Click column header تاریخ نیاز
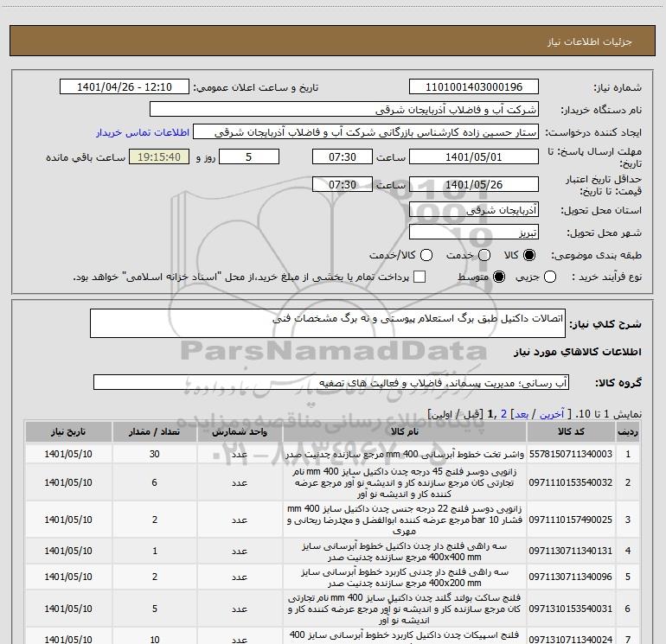666x644 pixels. tap(68, 431)
